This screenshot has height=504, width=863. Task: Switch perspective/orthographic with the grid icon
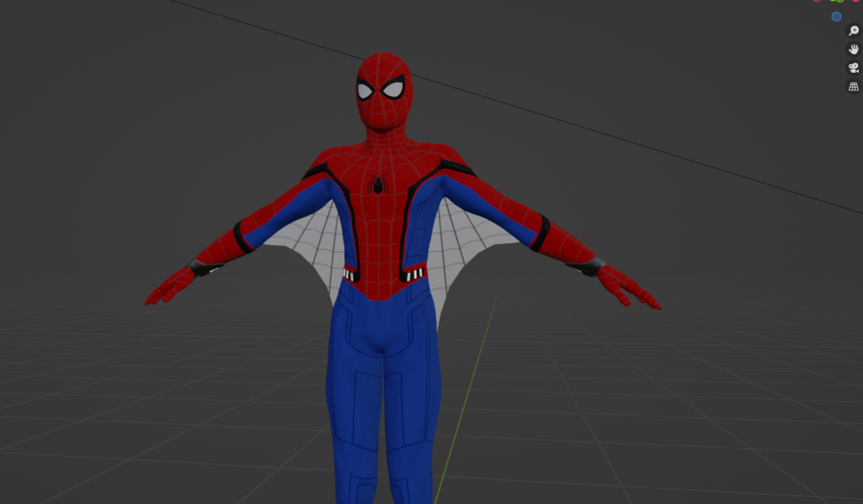(854, 87)
